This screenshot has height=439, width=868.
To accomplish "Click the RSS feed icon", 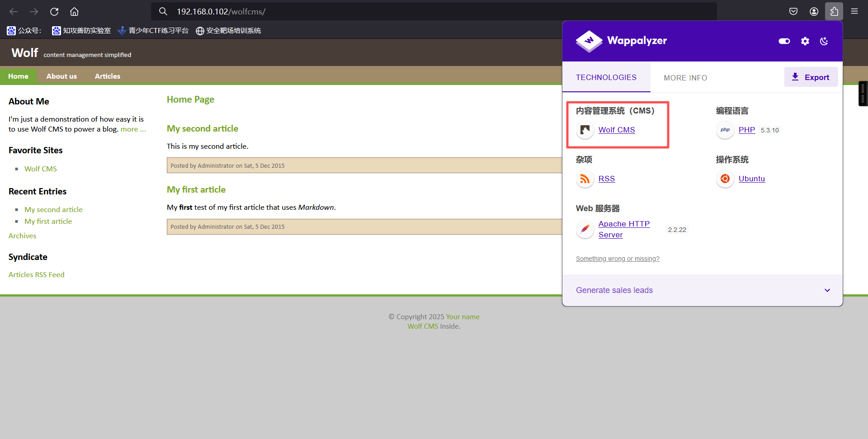I will click(x=585, y=179).
